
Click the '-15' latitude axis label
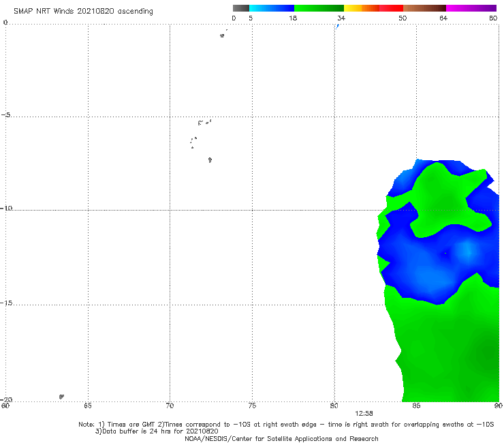click(6, 303)
